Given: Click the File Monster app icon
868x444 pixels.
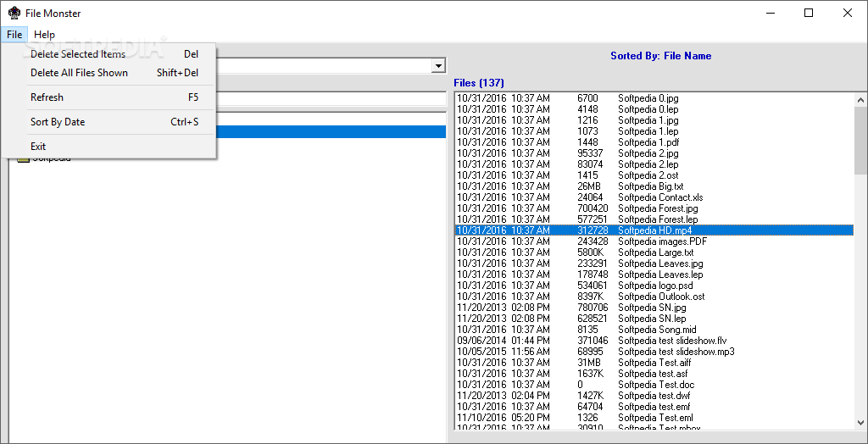Looking at the screenshot, I should click(x=14, y=13).
